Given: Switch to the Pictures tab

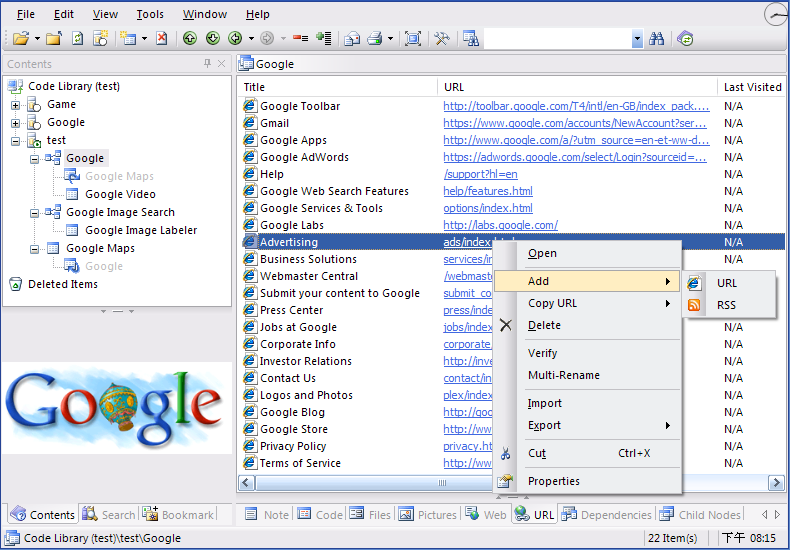Looking at the screenshot, I should (x=428, y=514).
